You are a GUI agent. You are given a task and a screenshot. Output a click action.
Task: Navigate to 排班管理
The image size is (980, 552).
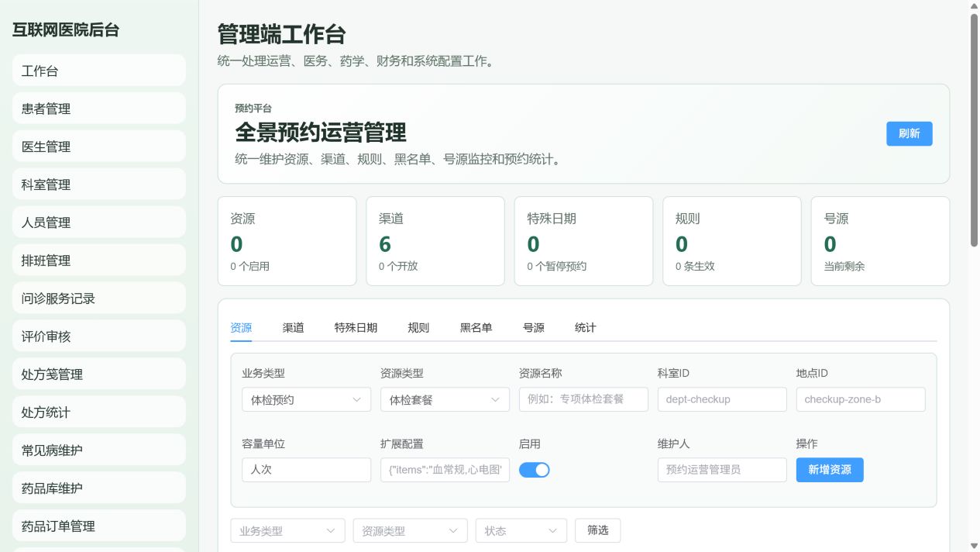[x=99, y=260]
